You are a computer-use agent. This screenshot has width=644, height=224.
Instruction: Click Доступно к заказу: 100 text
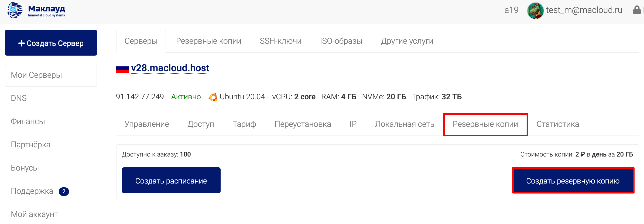pos(156,154)
